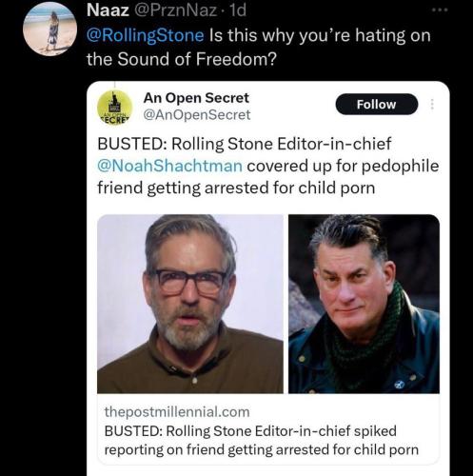Click the Naaz display name
Screen dimensions: 473x476
point(108,10)
